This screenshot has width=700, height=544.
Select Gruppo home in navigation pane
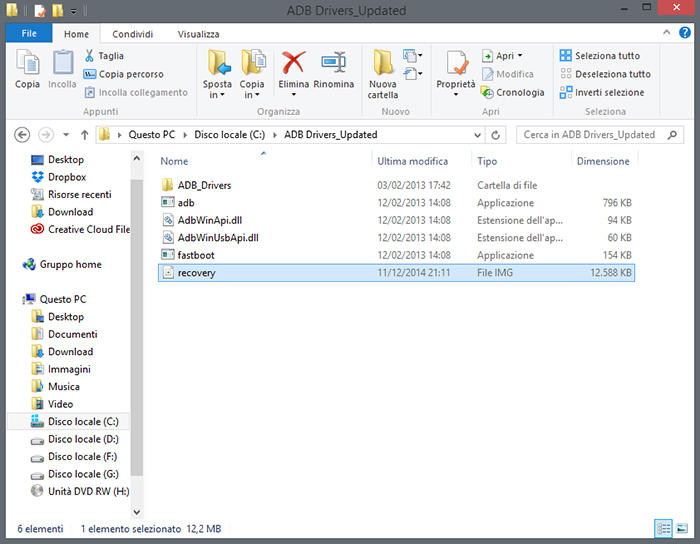click(62, 264)
